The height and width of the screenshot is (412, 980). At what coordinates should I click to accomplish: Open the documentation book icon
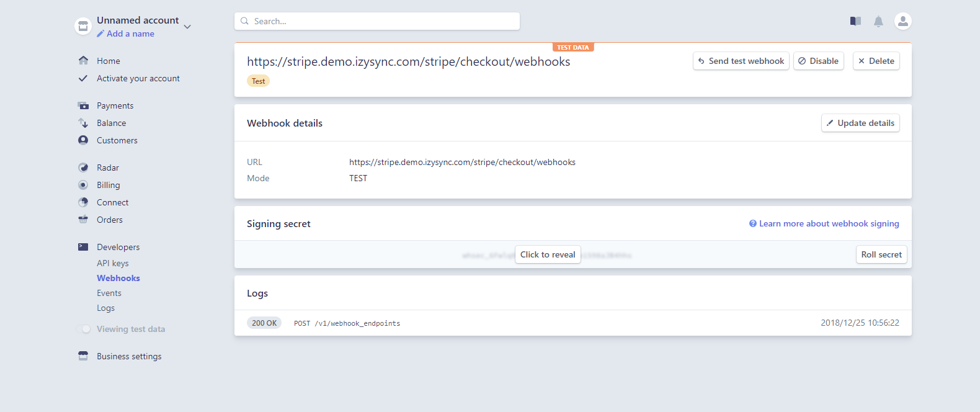point(855,21)
